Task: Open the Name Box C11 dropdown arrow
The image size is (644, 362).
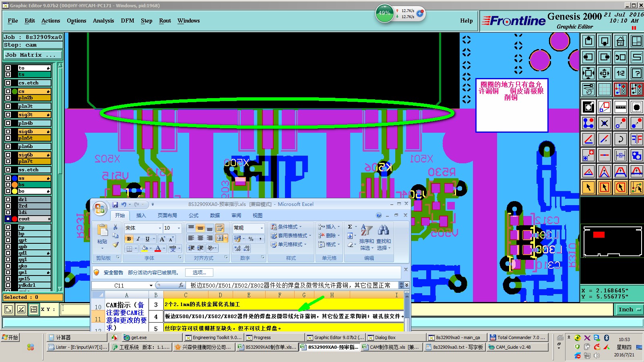Action: click(x=151, y=285)
